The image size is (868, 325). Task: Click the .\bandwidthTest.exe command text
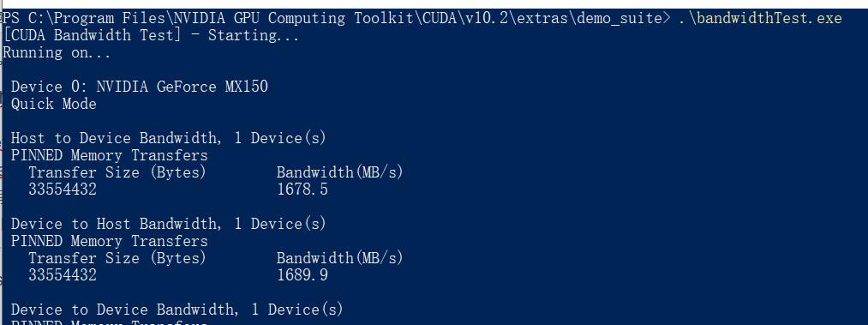pyautogui.click(x=759, y=18)
